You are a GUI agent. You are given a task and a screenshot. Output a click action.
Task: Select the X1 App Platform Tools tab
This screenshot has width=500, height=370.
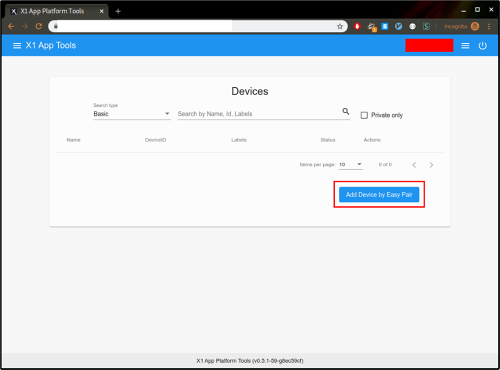[57, 11]
